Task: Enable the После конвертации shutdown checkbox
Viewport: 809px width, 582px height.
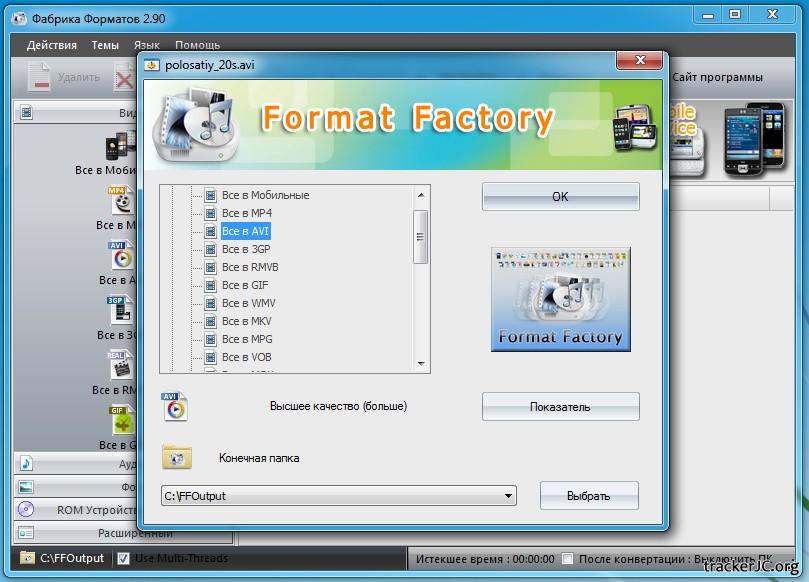Action: [x=568, y=558]
